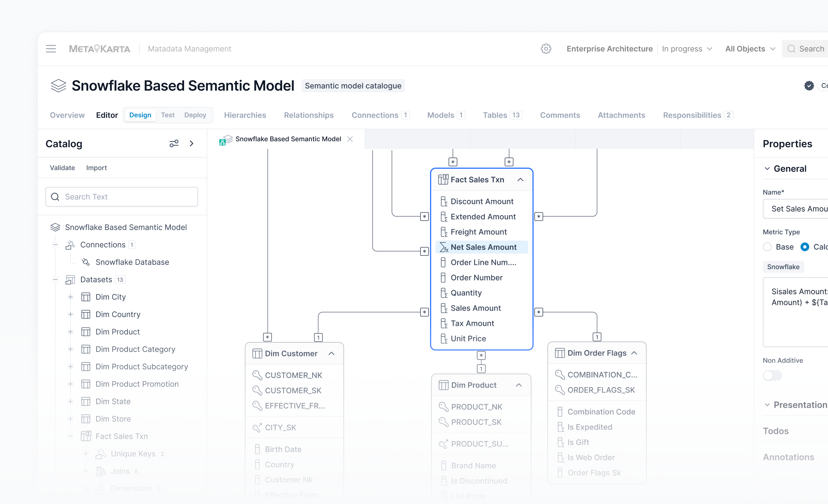The height and width of the screenshot is (504, 828).
Task: Click the Fact Sales Txn tree icon
Action: (x=86, y=436)
